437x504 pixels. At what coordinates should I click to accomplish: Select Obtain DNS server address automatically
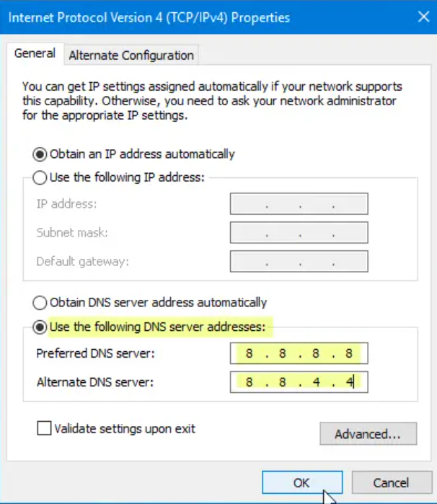pos(39,303)
